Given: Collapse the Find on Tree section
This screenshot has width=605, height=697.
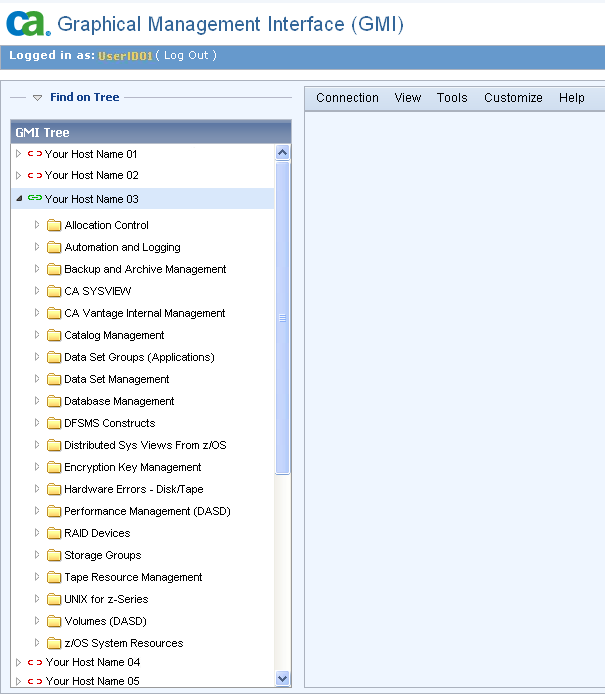Looking at the screenshot, I should pos(37,98).
